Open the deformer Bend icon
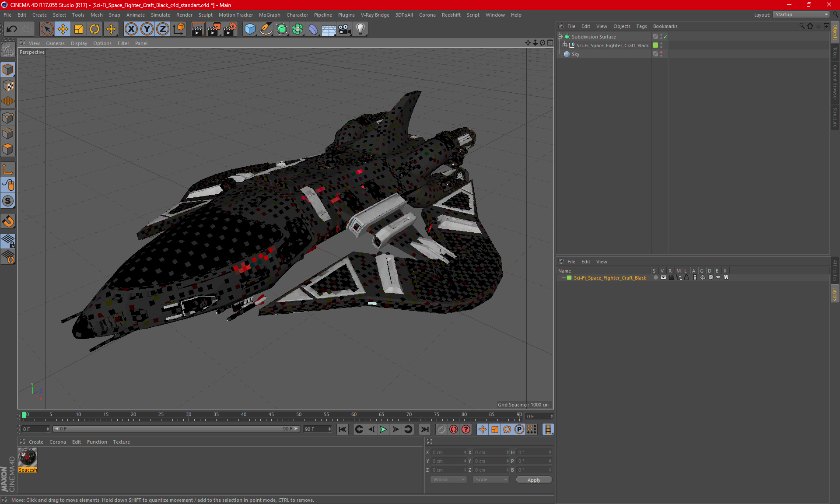Image resolution: width=840 pixels, height=504 pixels. [x=313, y=29]
